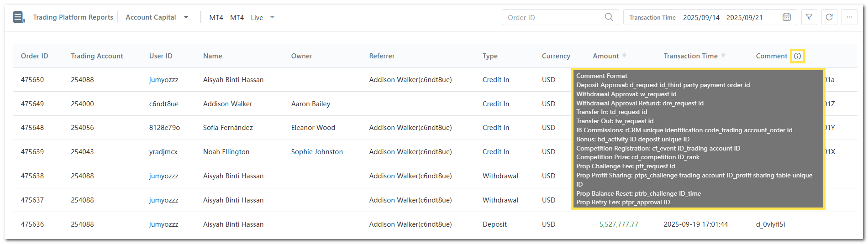Select order ID 475650 row

32,80
